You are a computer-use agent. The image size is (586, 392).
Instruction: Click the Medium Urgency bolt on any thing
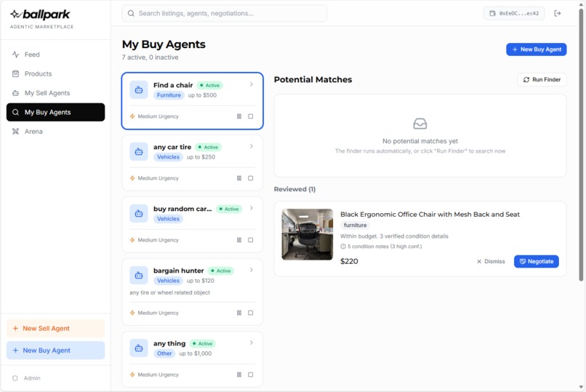(x=132, y=375)
